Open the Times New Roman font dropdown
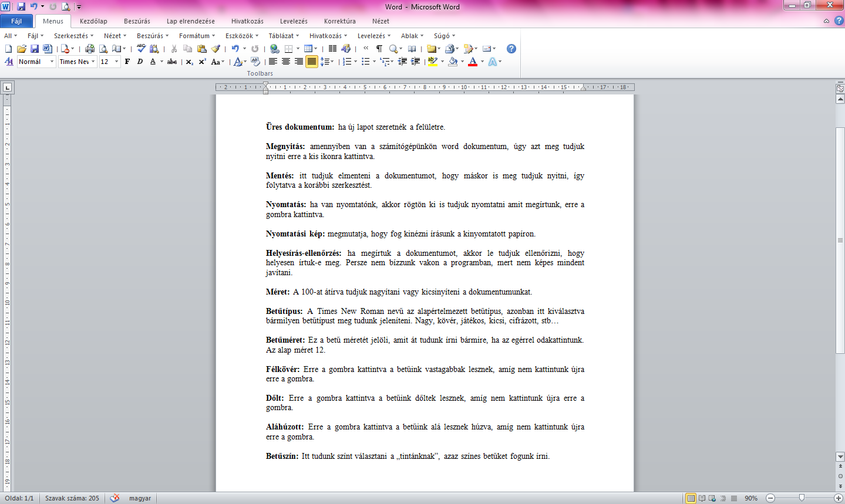 (93, 62)
